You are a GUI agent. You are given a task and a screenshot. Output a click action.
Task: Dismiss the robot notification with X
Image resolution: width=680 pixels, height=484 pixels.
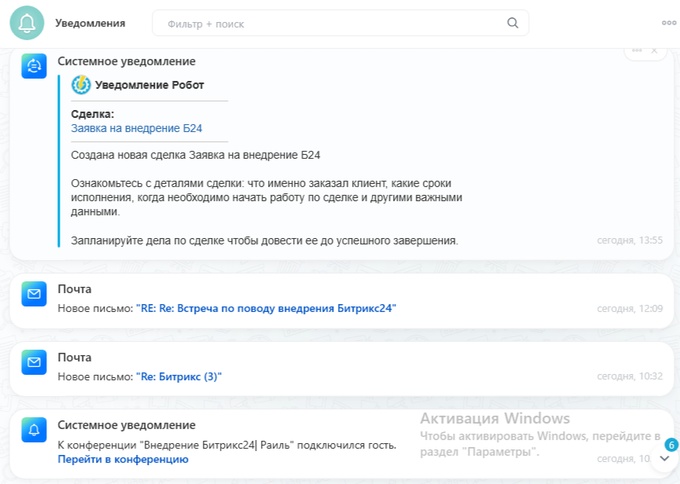(654, 51)
